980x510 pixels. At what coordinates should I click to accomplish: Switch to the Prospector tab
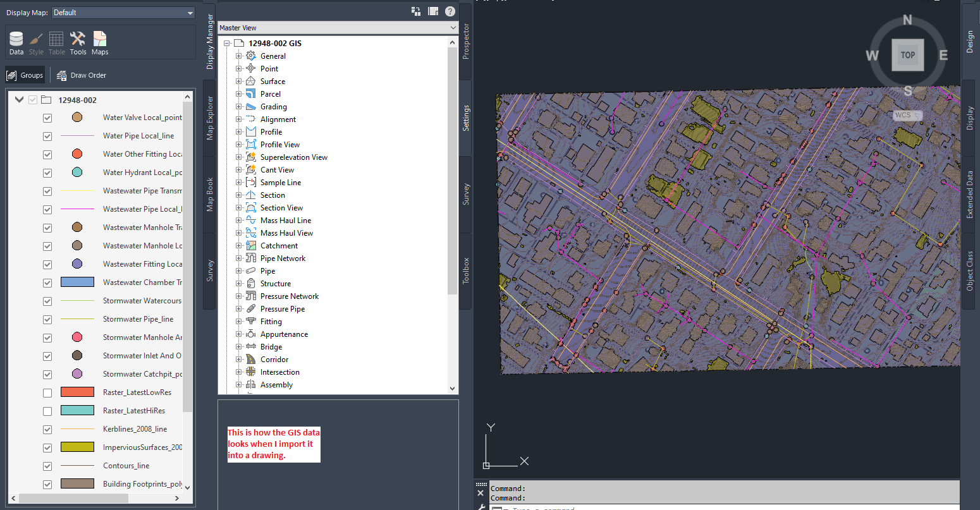pos(466,41)
